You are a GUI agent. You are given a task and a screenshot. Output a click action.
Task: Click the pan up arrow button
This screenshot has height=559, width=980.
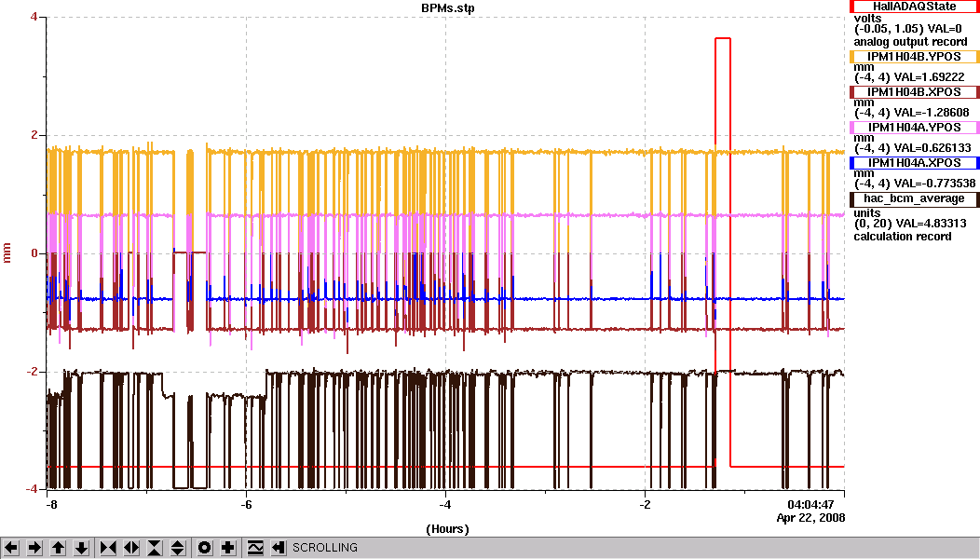tap(58, 548)
